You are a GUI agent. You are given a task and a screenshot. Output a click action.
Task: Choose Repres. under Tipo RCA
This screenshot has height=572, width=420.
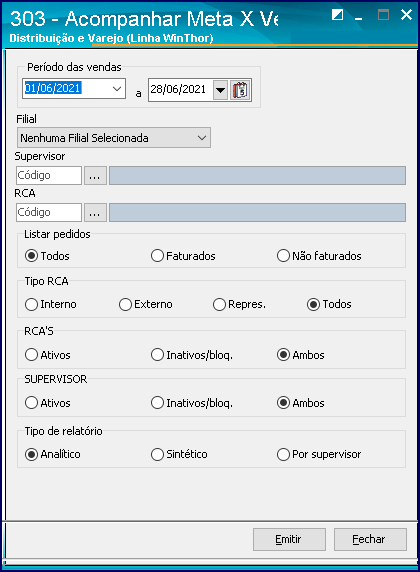coord(239,304)
